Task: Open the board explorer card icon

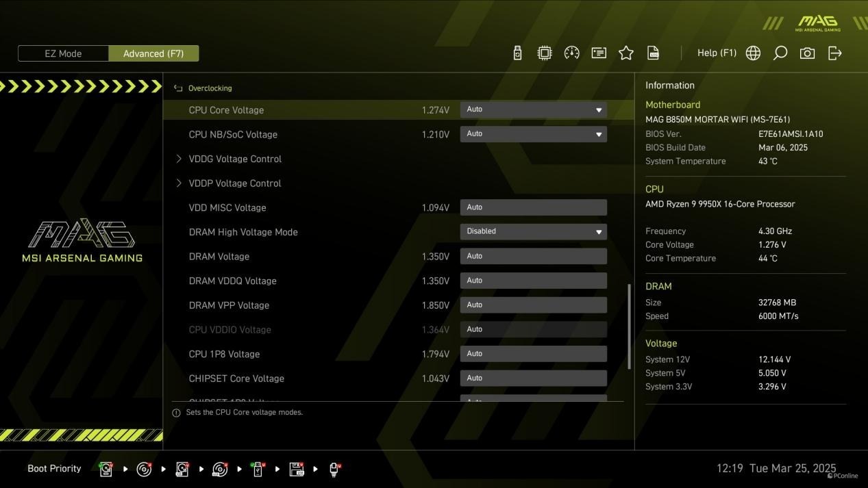Action: [599, 53]
